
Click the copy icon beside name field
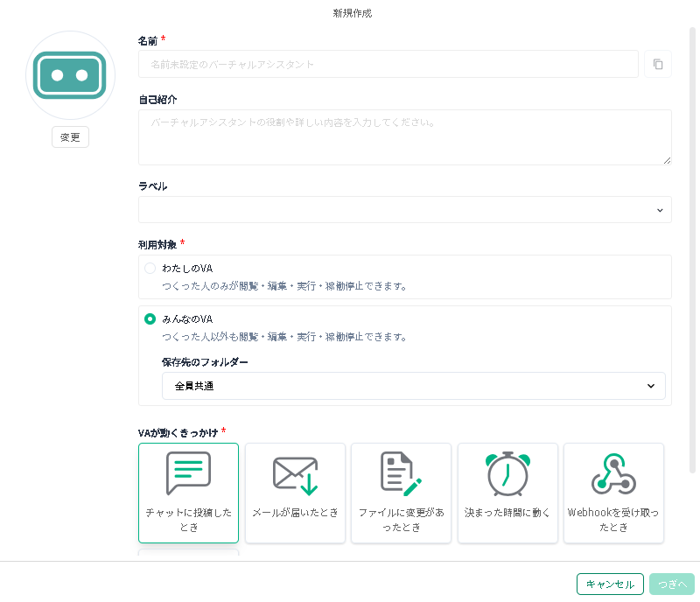pyautogui.click(x=658, y=64)
